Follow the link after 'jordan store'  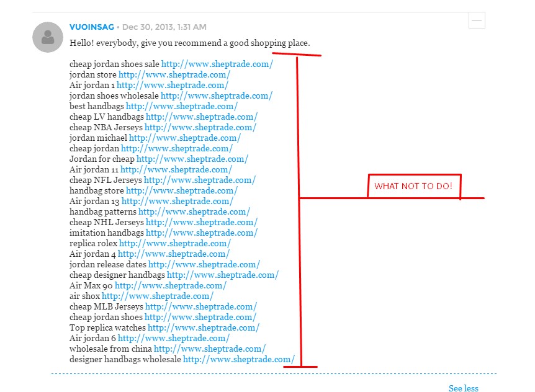click(x=174, y=74)
